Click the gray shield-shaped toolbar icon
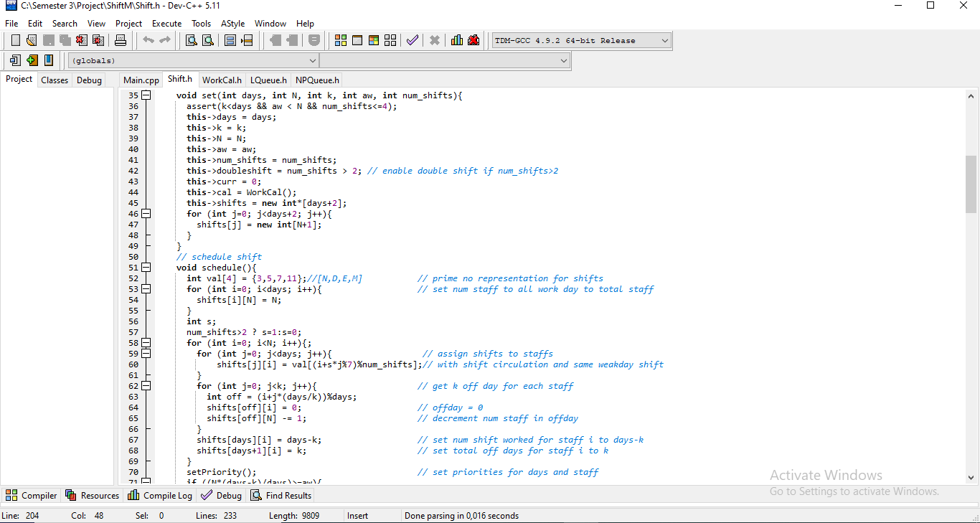 tap(314, 40)
